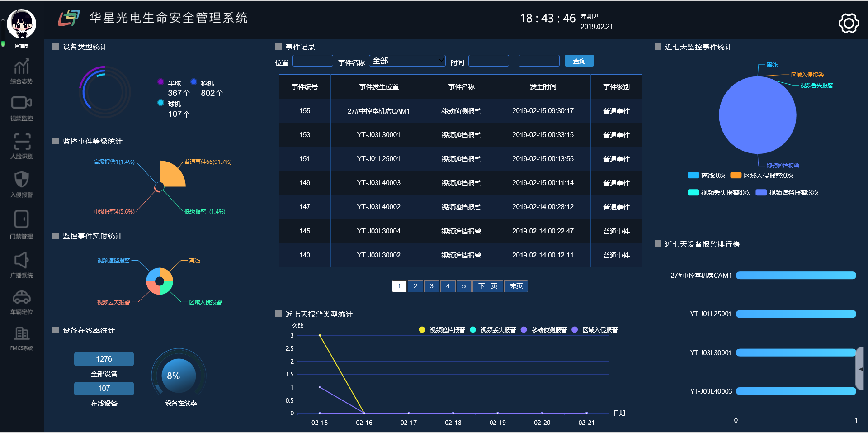Open the 事件名称 dropdown showing 全部

[x=407, y=61]
